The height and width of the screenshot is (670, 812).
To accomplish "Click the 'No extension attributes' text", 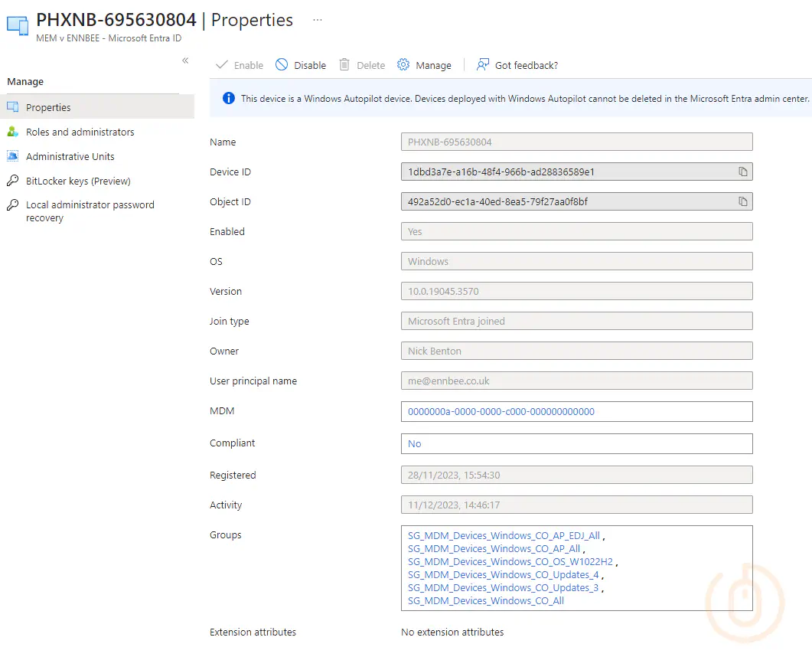I will point(452,632).
